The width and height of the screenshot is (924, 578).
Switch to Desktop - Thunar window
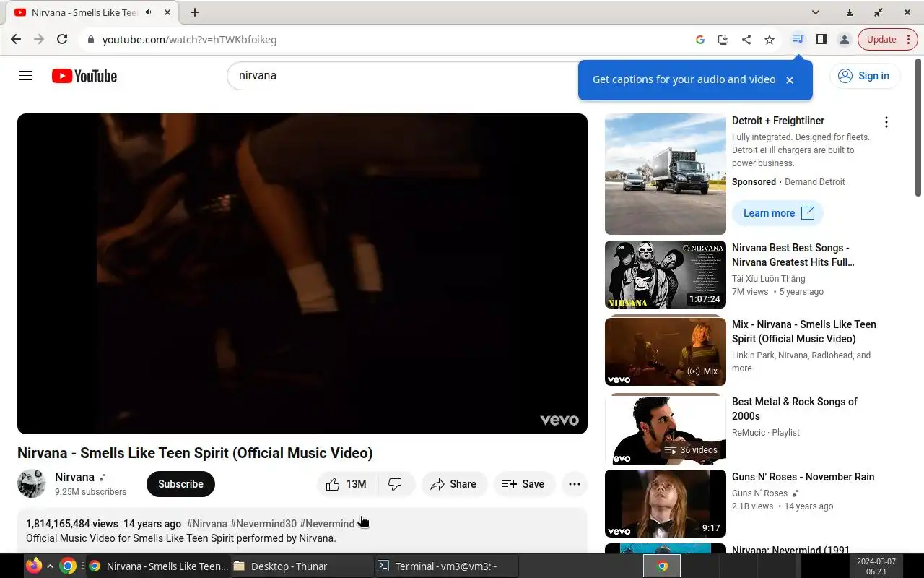tap(302, 566)
